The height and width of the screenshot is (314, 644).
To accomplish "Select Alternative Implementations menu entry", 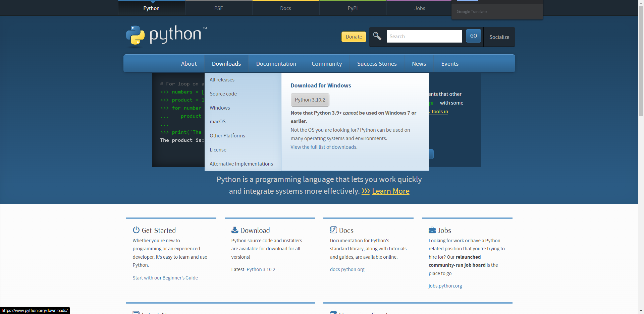I will (243, 164).
